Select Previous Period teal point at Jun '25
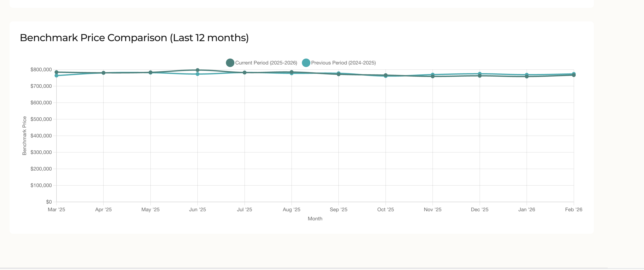This screenshot has width=644, height=270. [198, 74]
